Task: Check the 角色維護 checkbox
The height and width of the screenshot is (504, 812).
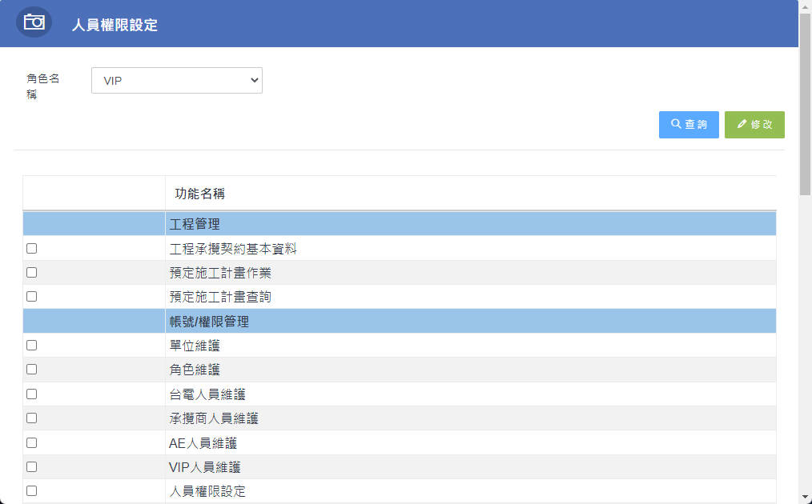Action: coord(31,370)
